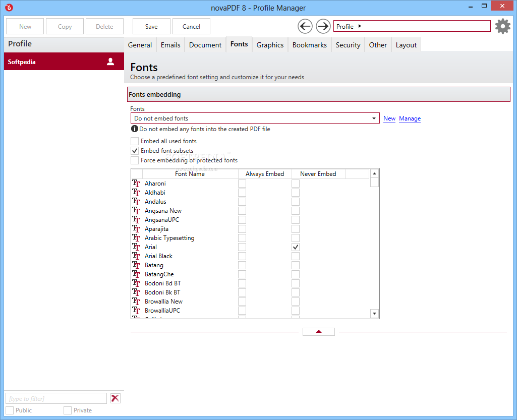
Task: Click the Never Embed column header
Action: click(318, 174)
